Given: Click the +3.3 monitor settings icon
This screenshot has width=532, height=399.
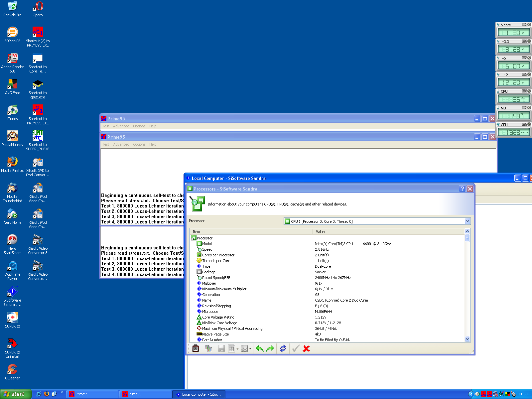Looking at the screenshot, I should [x=524, y=41].
